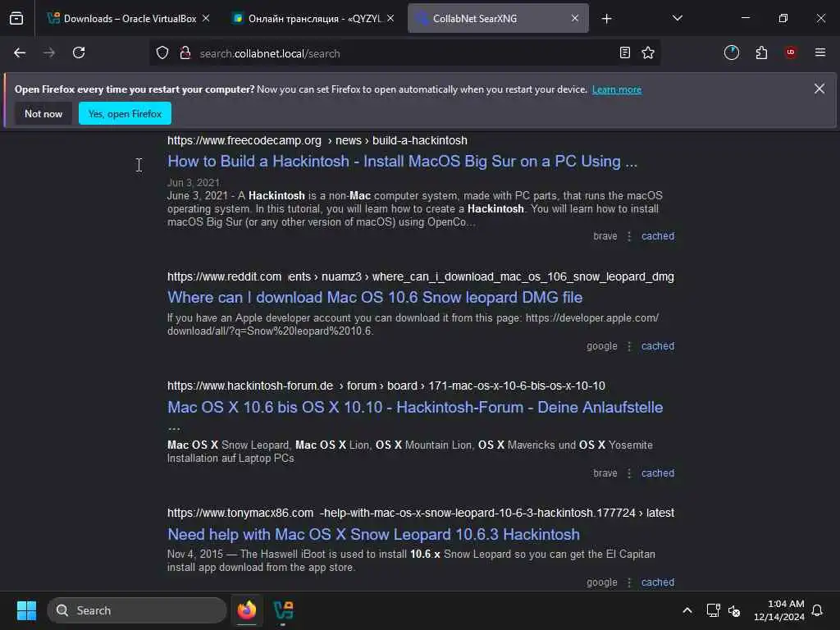
Task: Reload the current page
Action: click(79, 52)
